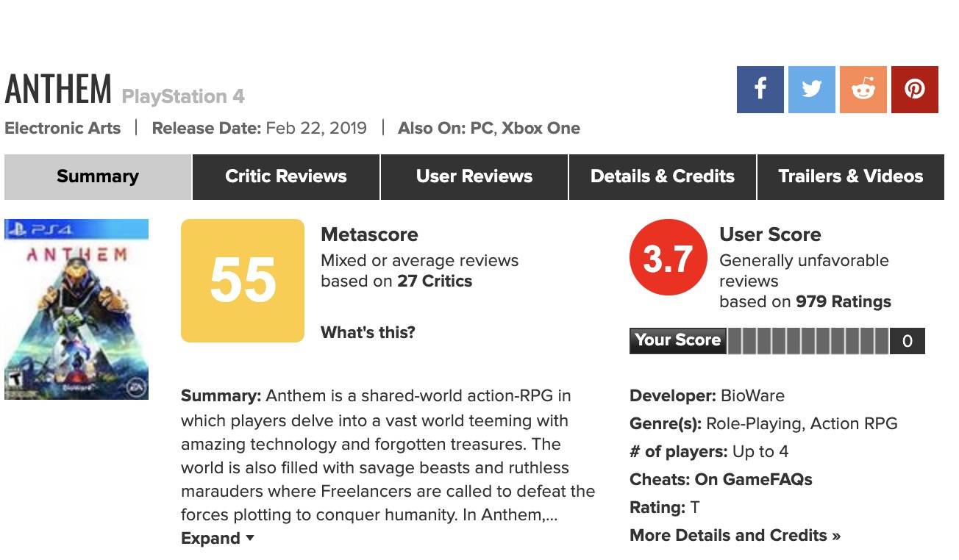Open the On GameFAQs cheats link
The width and height of the screenshot is (959, 560).
[x=753, y=479]
